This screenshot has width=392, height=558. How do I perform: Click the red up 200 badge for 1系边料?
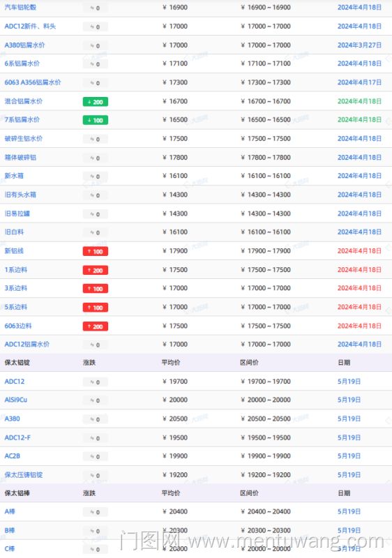coord(96,271)
